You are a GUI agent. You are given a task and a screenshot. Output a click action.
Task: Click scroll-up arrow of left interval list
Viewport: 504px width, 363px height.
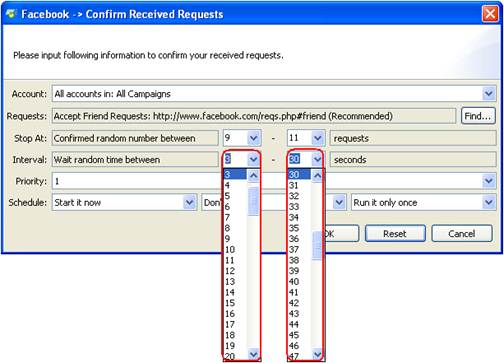tap(253, 175)
